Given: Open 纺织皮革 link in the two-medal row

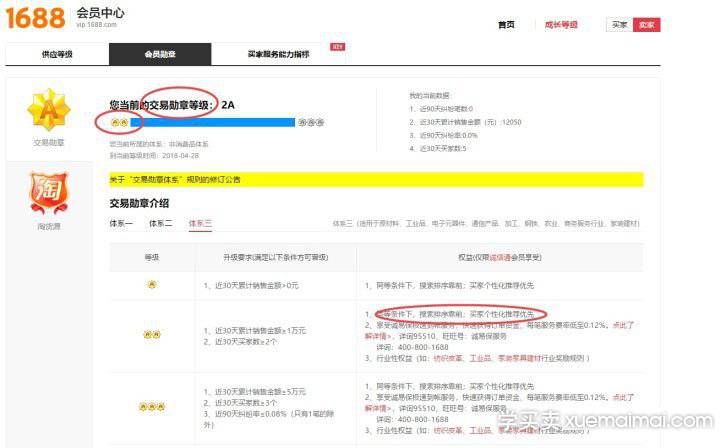Looking at the screenshot, I should [x=448, y=358].
